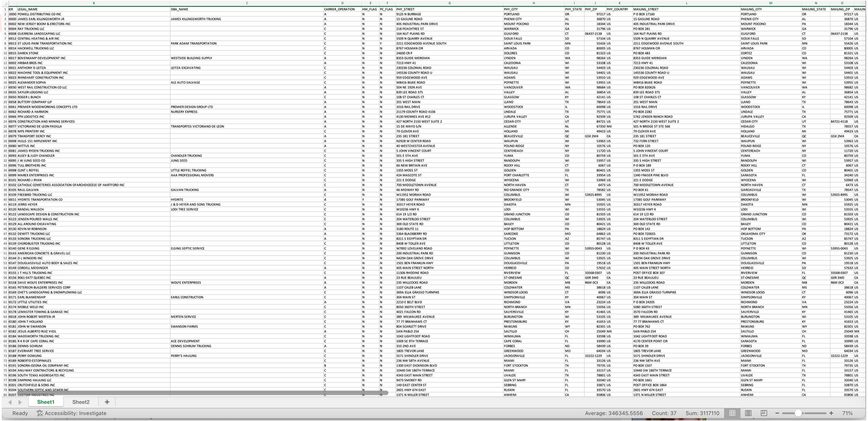Click the 71% zoom level
This screenshot has height=421, width=868.
pyautogui.click(x=848, y=413)
